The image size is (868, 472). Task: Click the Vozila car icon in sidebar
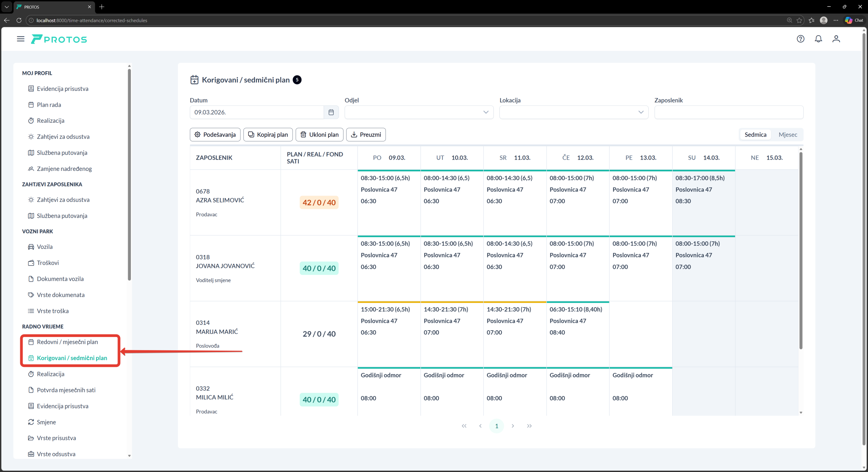[31, 247]
